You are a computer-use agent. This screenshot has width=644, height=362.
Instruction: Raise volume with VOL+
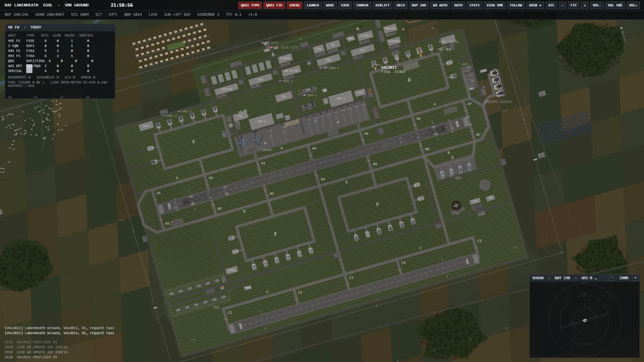(633, 5)
